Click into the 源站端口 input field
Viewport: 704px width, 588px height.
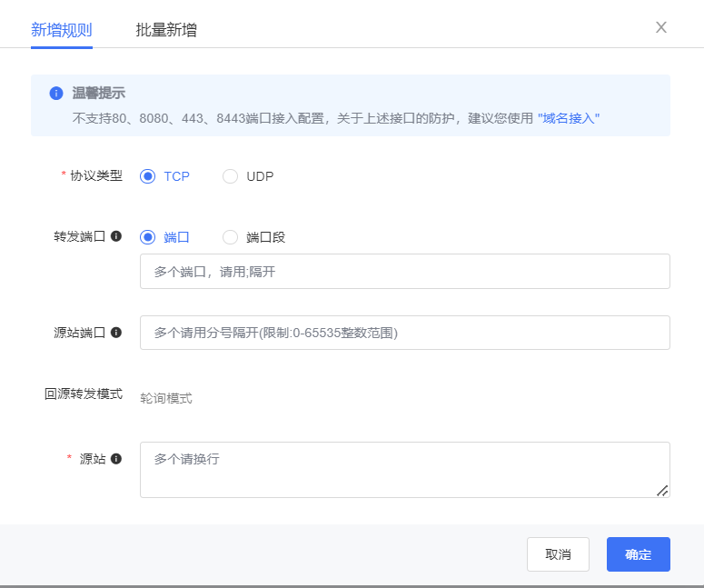point(404,333)
